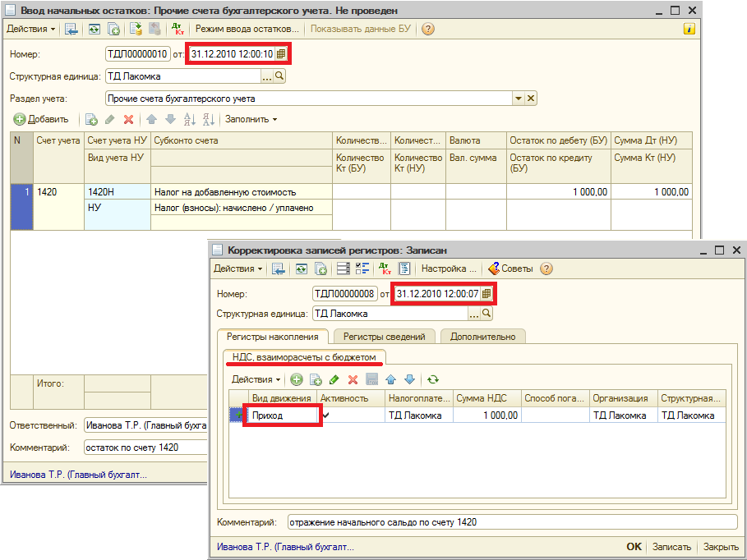The height and width of the screenshot is (560, 747).
Task: Click the pencil edit icon in the register table toolbar
Action: tap(334, 379)
